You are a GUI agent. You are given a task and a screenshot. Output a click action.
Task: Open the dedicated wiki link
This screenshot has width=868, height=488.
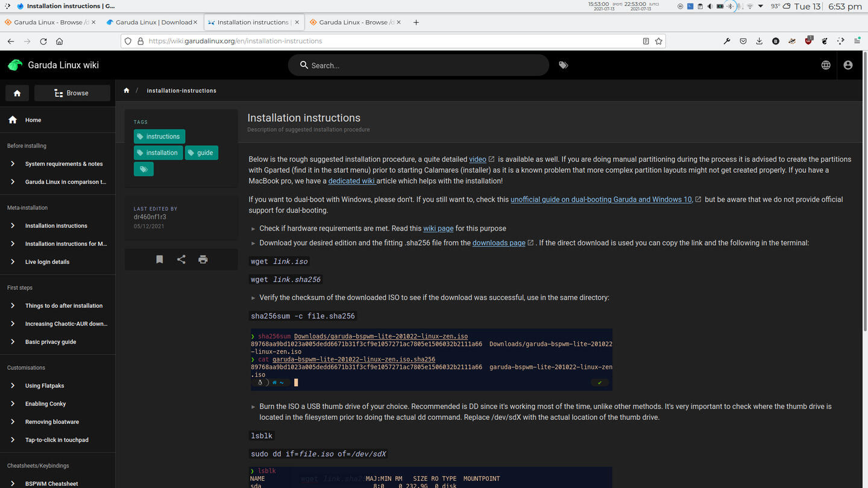tap(351, 181)
